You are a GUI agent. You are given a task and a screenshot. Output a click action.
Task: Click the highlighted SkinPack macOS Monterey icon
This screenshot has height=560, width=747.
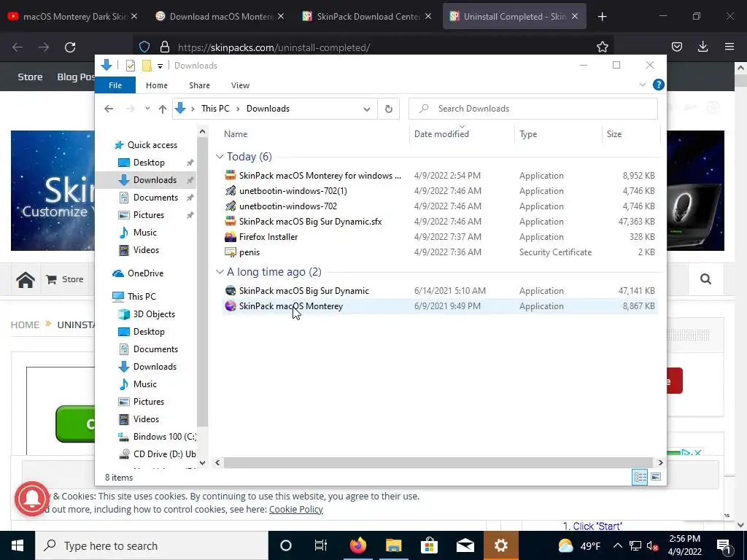pyautogui.click(x=231, y=306)
